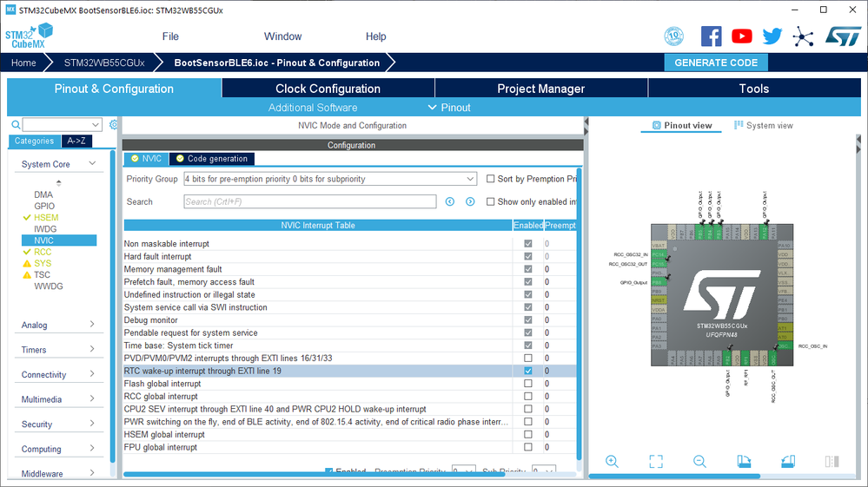The width and height of the screenshot is (868, 487).
Task: Enable PVD/PVM0/PVM2 interrupts checkbox
Action: click(528, 359)
